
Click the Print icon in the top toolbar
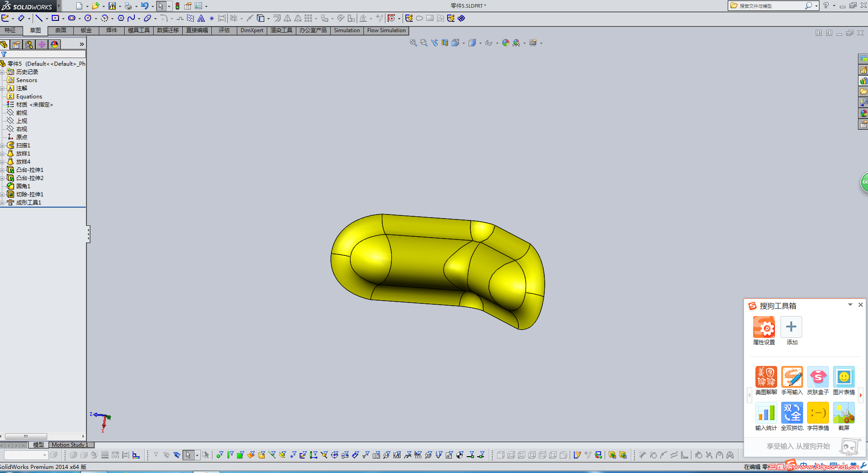point(128,6)
